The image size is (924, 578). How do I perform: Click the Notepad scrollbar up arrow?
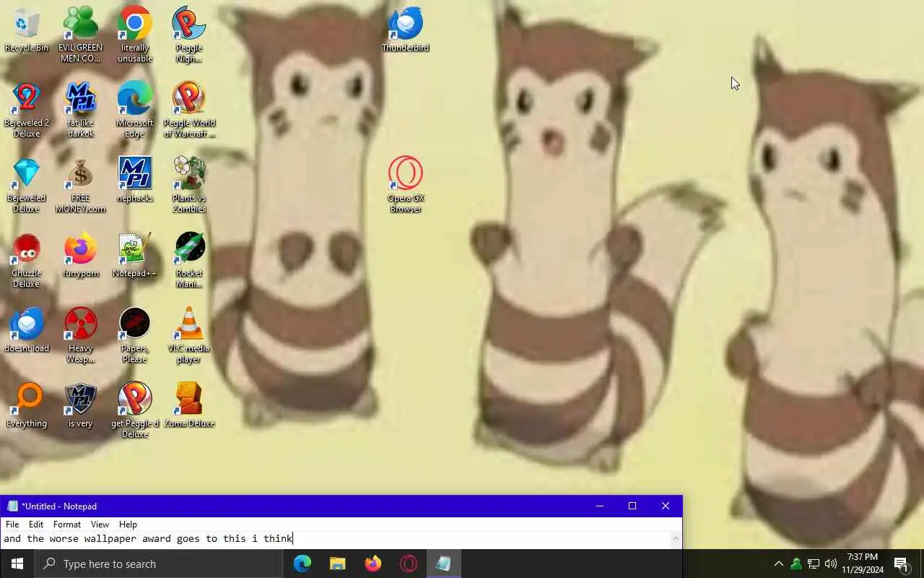click(676, 538)
